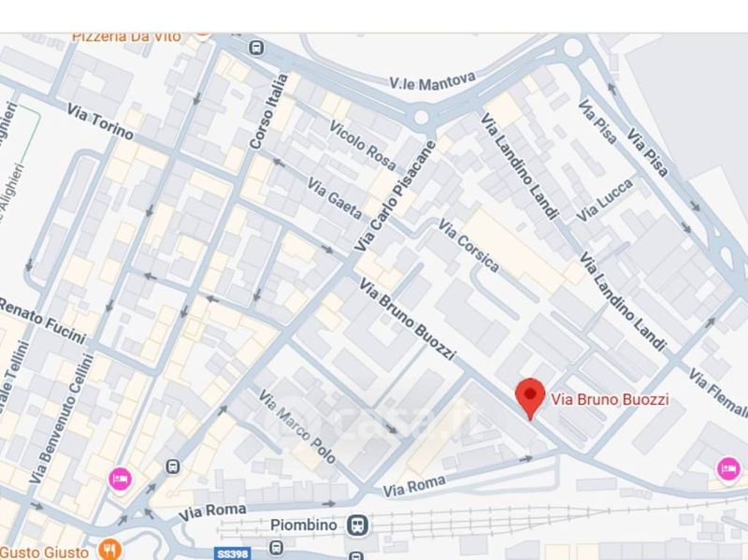This screenshot has height=560, width=748.
Task: Click the Corso Italia street label
Action: coord(269,111)
